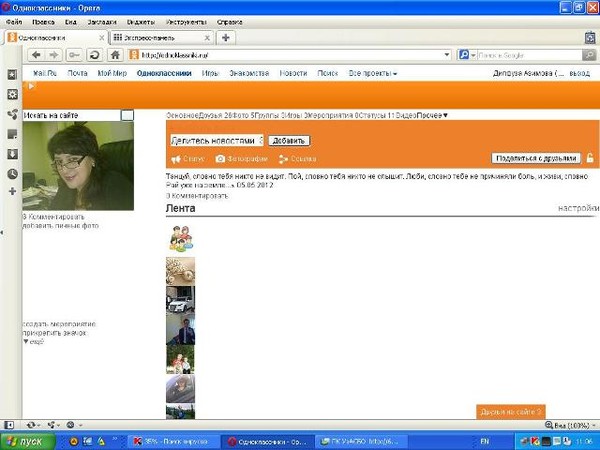Toggle the panel icon in status bar
Screen dimensions: 600x450
[x=9, y=425]
